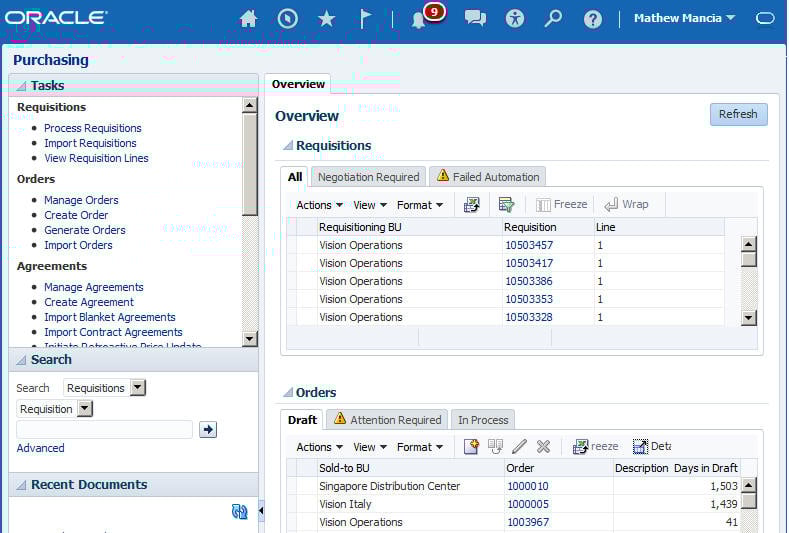789x533 pixels.
Task: Click Days in Draft column header
Action: (706, 468)
